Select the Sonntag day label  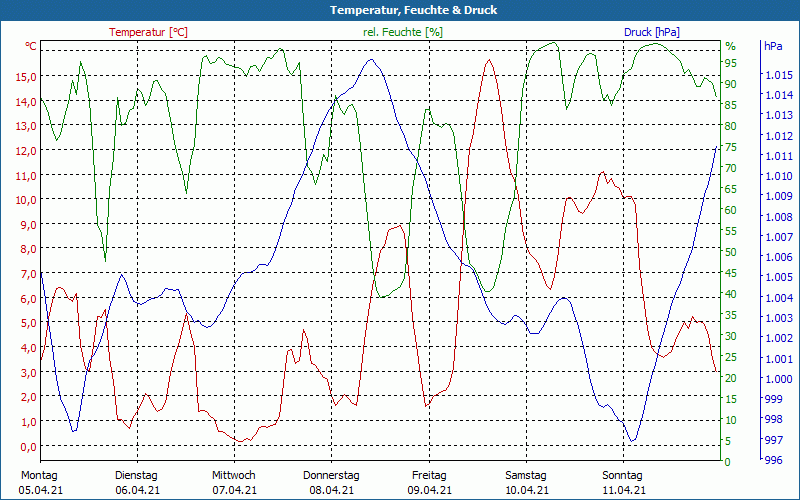click(624, 475)
